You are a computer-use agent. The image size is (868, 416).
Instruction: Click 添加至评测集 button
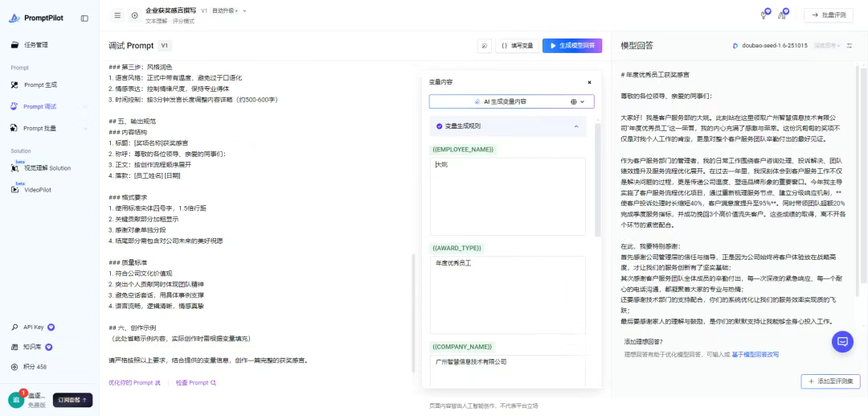[830, 381]
